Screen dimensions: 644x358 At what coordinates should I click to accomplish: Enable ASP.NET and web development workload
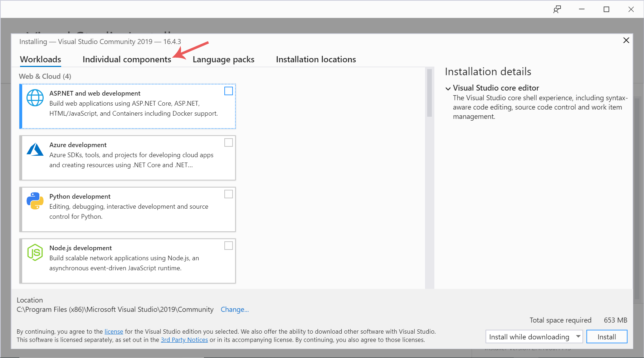pyautogui.click(x=228, y=91)
